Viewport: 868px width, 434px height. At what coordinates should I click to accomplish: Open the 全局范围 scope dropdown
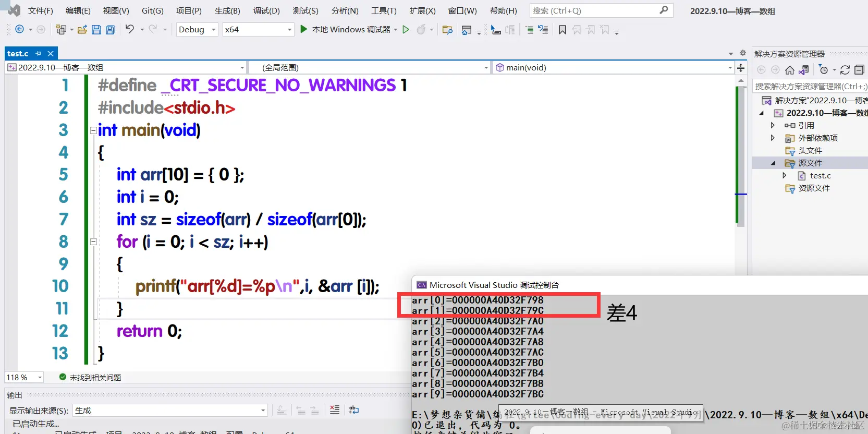[369, 67]
